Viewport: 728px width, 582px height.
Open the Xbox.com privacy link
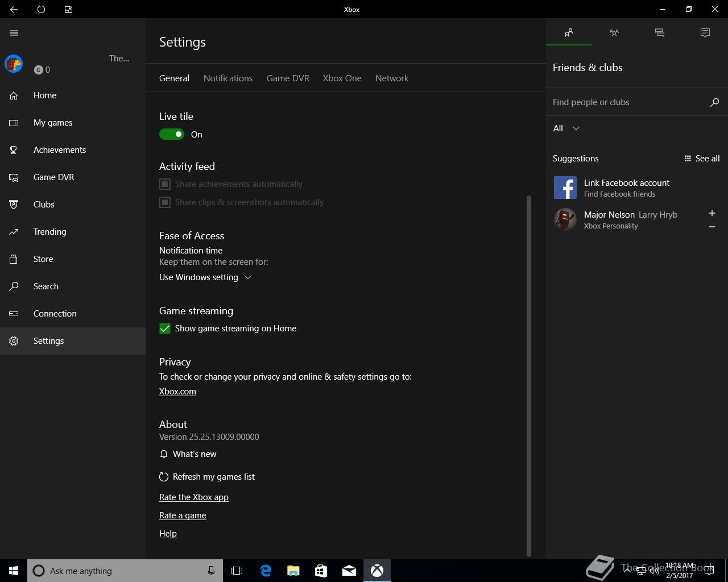click(x=177, y=392)
